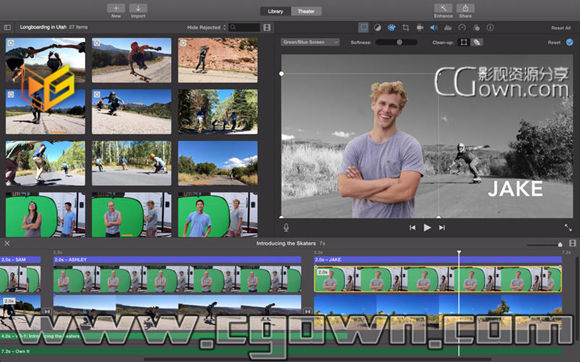Click the 'Longboarding in Utah' event title
The image size is (580, 362).
[43, 27]
